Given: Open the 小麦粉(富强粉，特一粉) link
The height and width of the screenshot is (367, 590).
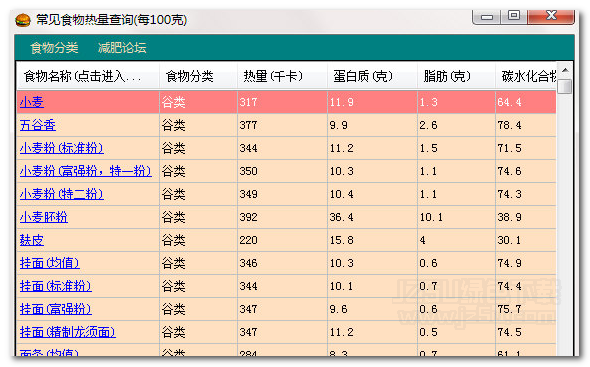Looking at the screenshot, I should pyautogui.click(x=86, y=171).
